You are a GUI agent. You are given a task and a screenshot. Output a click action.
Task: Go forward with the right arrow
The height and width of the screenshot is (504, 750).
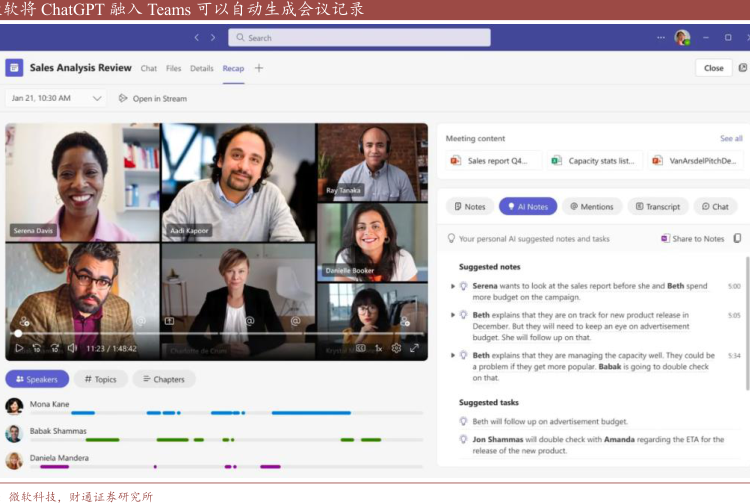(x=213, y=37)
